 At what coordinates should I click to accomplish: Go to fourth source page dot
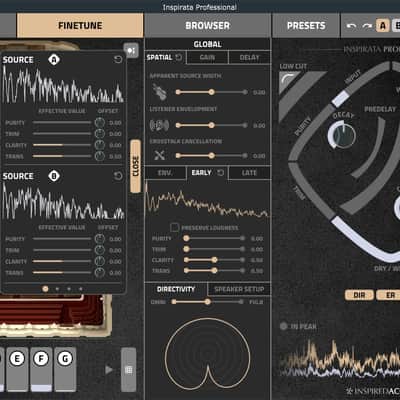pyautogui.click(x=81, y=289)
